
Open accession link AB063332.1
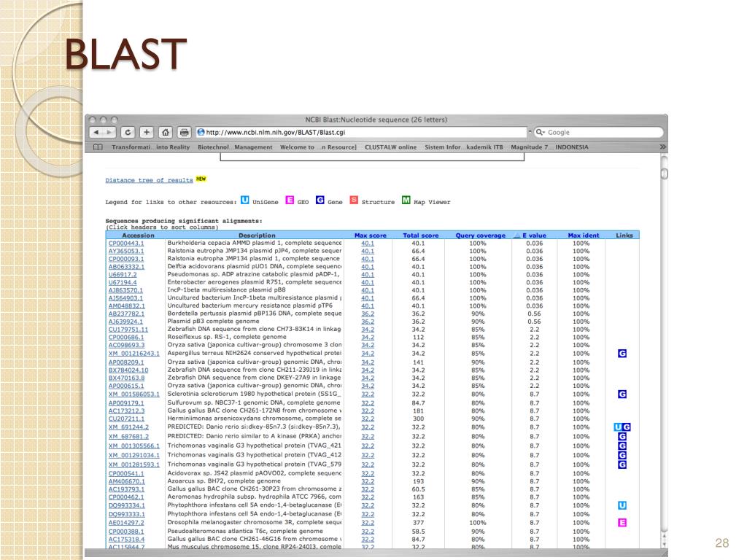point(125,267)
